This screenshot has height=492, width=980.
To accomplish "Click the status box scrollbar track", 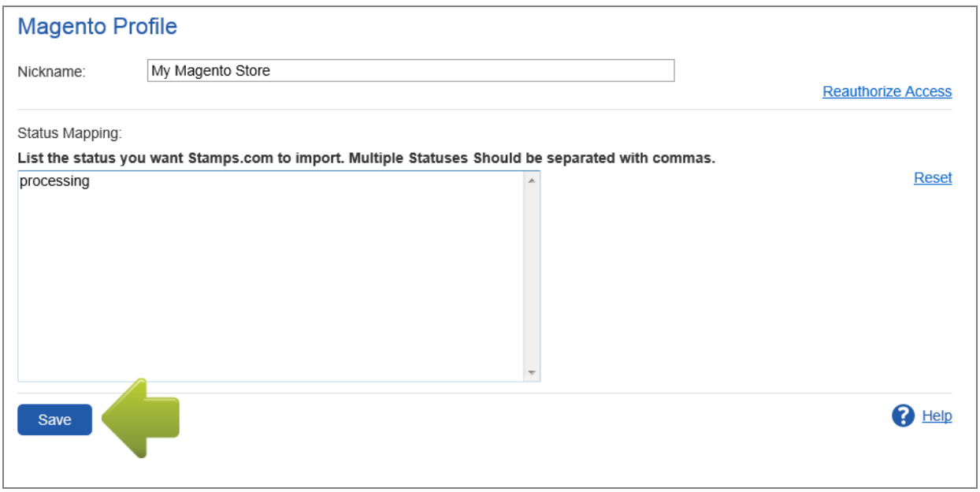I will pos(531,276).
